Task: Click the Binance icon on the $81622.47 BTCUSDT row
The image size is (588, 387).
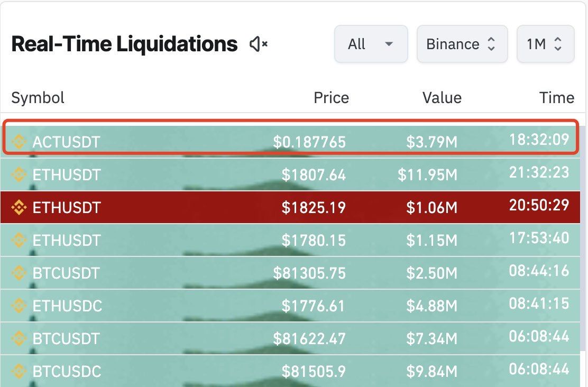Action: [x=19, y=338]
